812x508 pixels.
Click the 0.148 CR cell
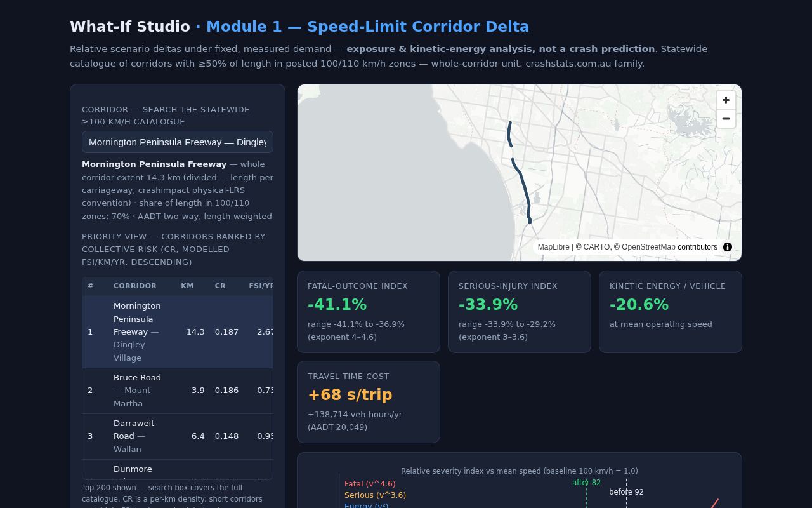[226, 436]
